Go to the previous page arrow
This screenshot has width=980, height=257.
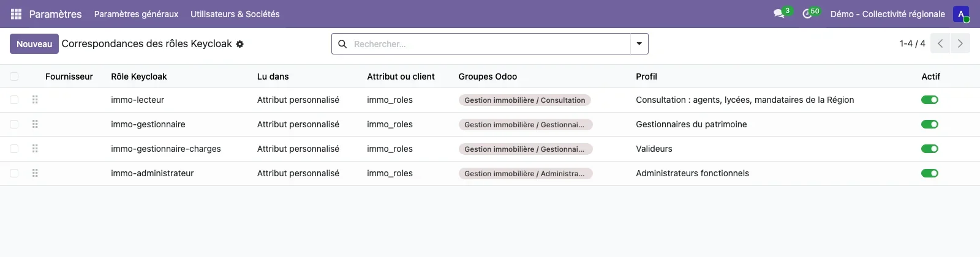(940, 43)
